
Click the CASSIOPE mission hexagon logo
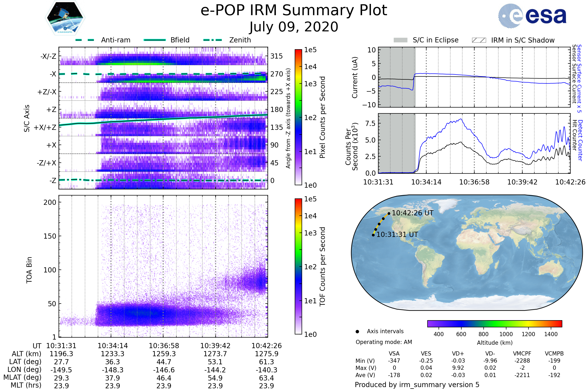point(65,18)
